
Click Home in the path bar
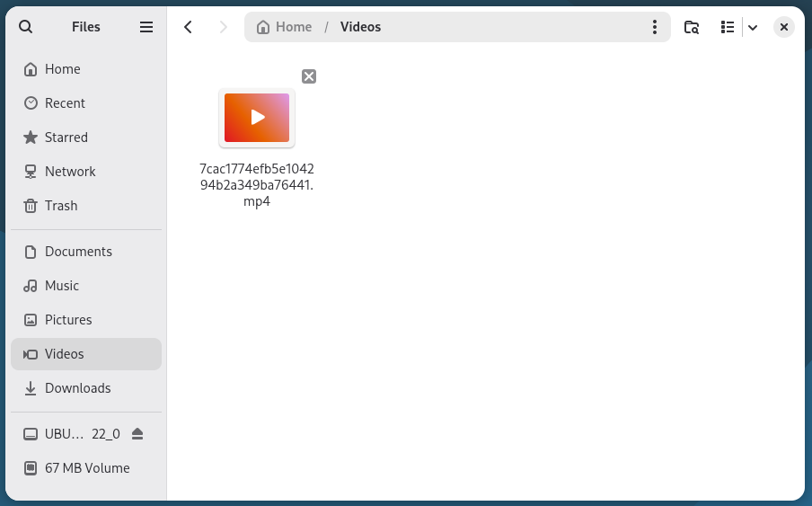[x=285, y=27]
